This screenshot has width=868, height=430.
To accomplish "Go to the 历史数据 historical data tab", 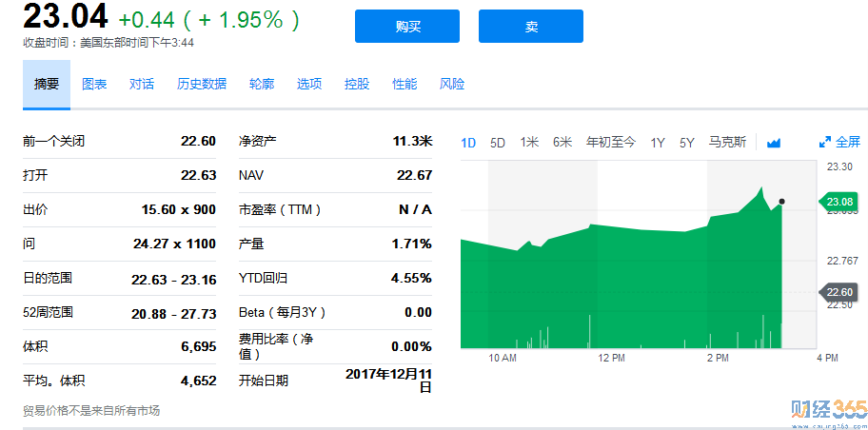I will click(x=202, y=84).
